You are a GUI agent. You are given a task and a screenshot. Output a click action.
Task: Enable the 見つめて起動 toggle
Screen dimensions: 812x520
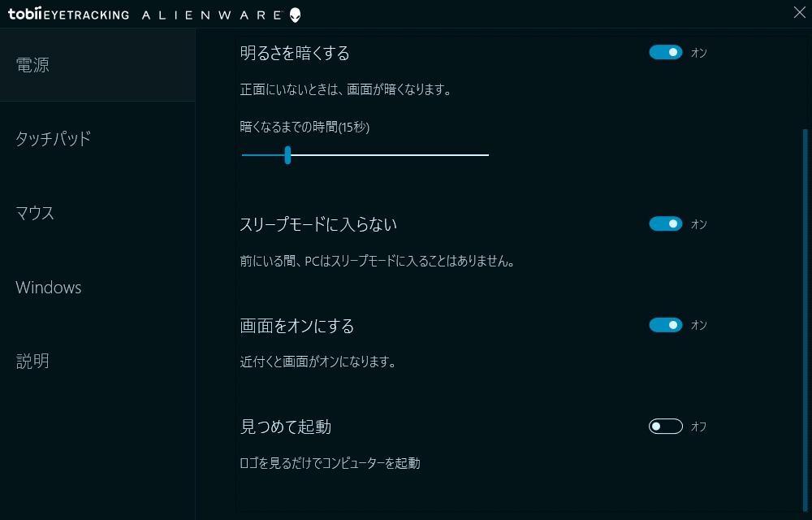[666, 427]
